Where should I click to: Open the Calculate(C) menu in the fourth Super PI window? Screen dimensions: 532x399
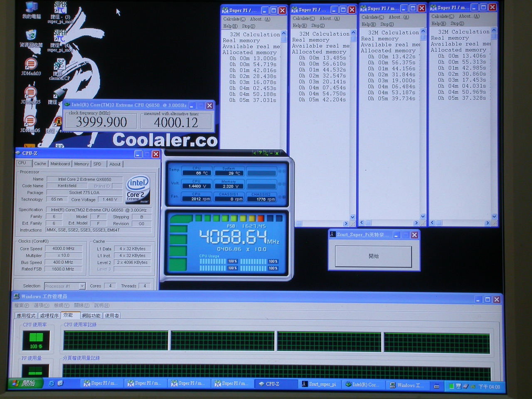(443, 17)
